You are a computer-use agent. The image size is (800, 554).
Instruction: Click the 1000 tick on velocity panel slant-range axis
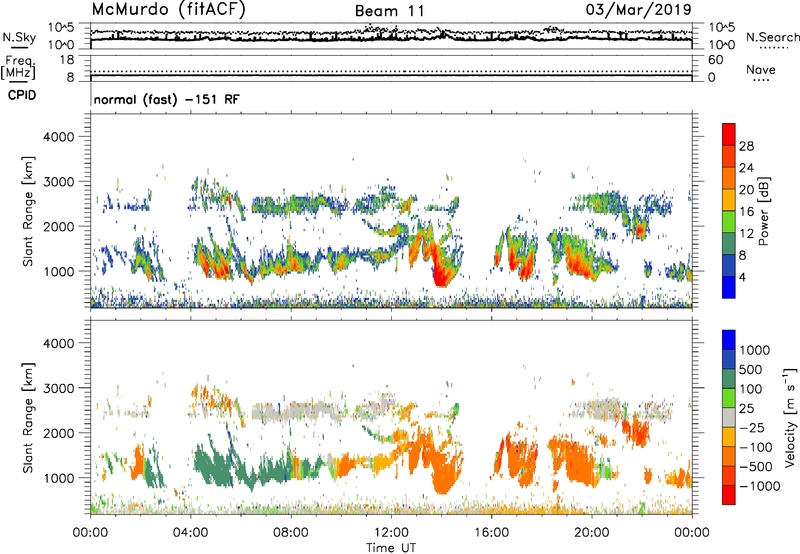pos(58,478)
